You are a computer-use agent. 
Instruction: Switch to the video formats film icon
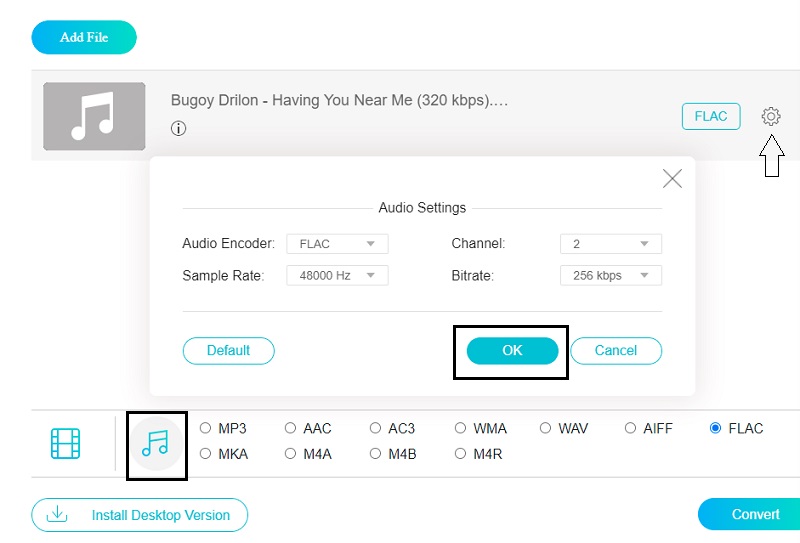pos(65,443)
